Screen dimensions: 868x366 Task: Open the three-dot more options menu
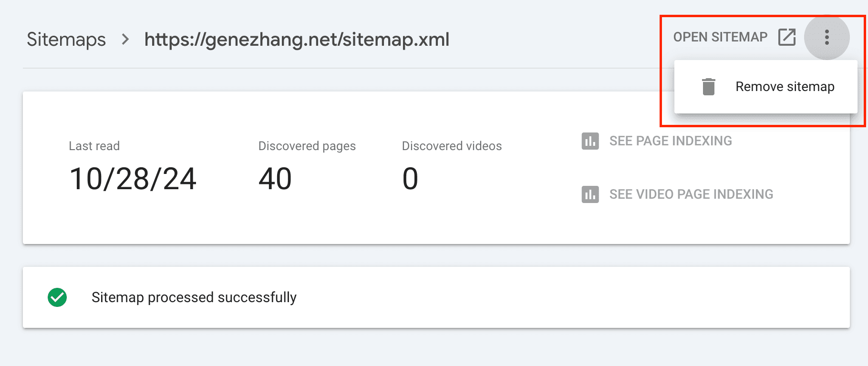point(827,37)
